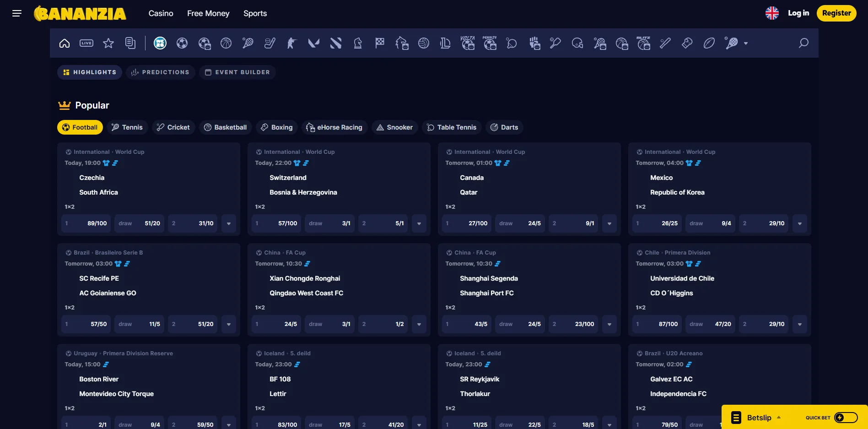Switch to the Predictions tab

tap(160, 72)
